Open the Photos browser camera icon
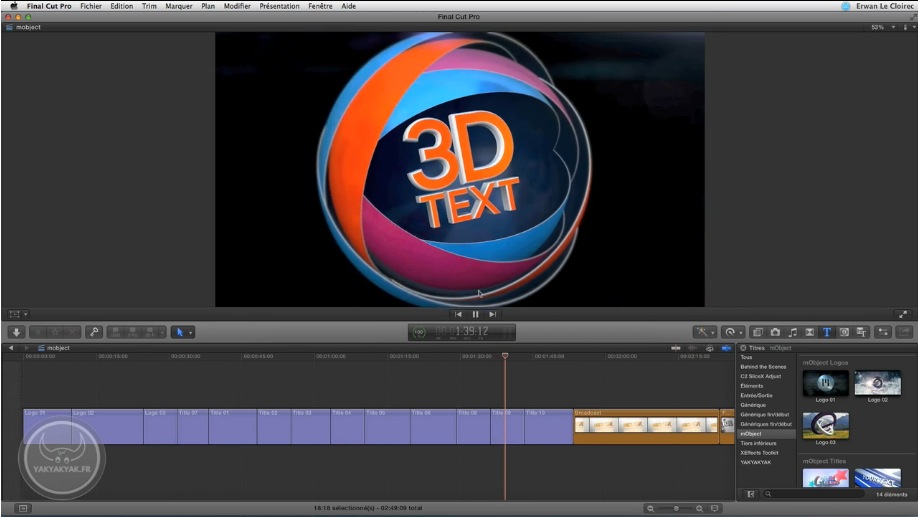The image size is (918, 517). 775,332
